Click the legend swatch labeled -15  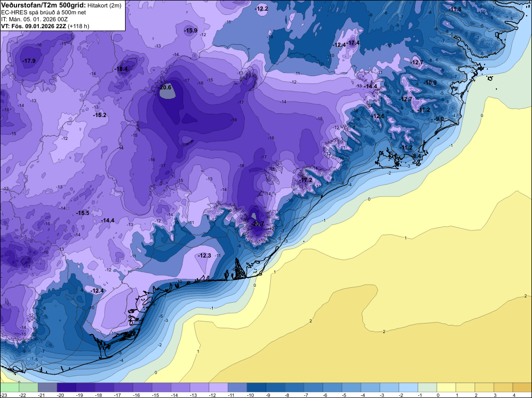pyautogui.click(x=162, y=387)
